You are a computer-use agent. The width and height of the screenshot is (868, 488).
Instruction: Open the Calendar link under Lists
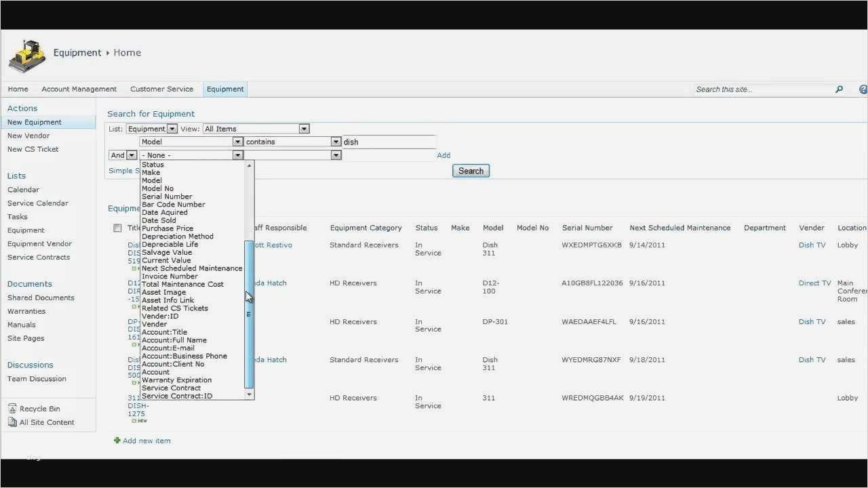(23, 190)
